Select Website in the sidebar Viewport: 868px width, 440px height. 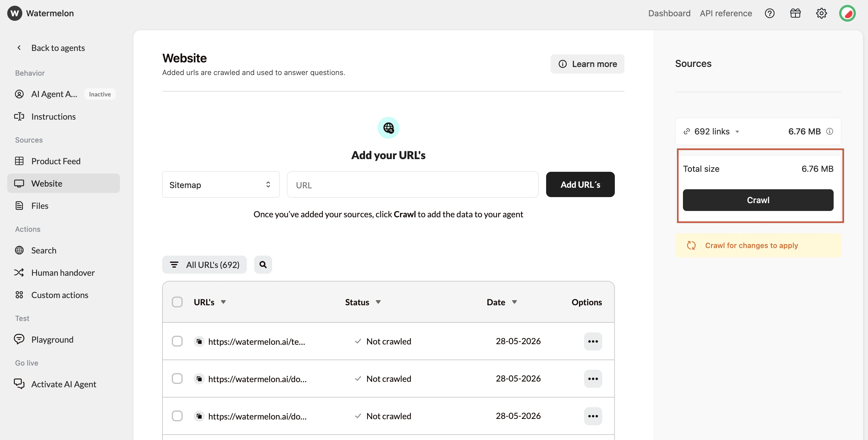(x=63, y=183)
